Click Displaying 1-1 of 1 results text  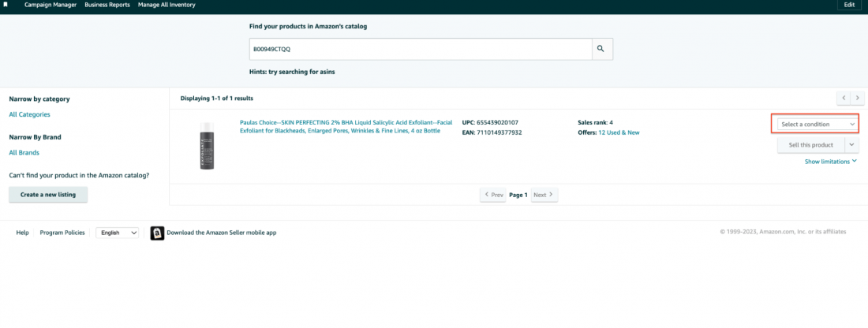coord(216,99)
